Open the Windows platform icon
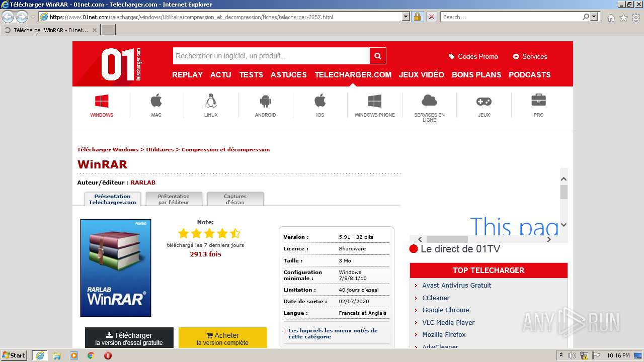644x362 pixels. [x=102, y=101]
